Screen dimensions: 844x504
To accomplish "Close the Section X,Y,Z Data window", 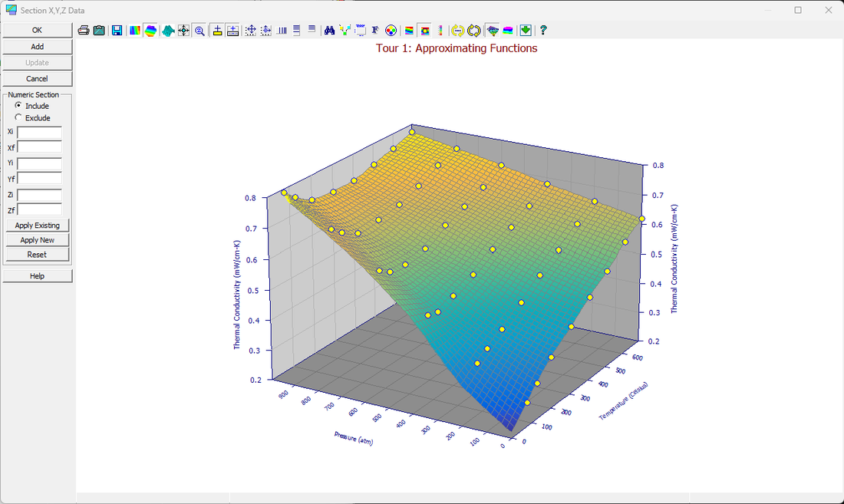I will point(829,10).
